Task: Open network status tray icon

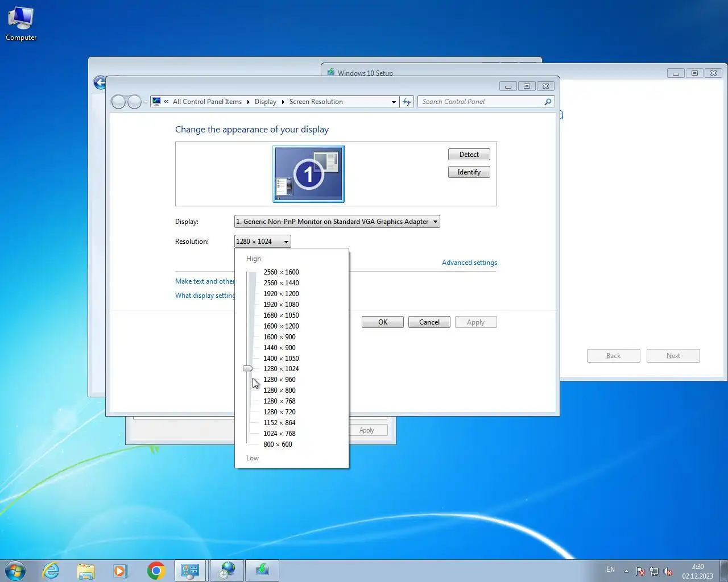Action: point(654,571)
